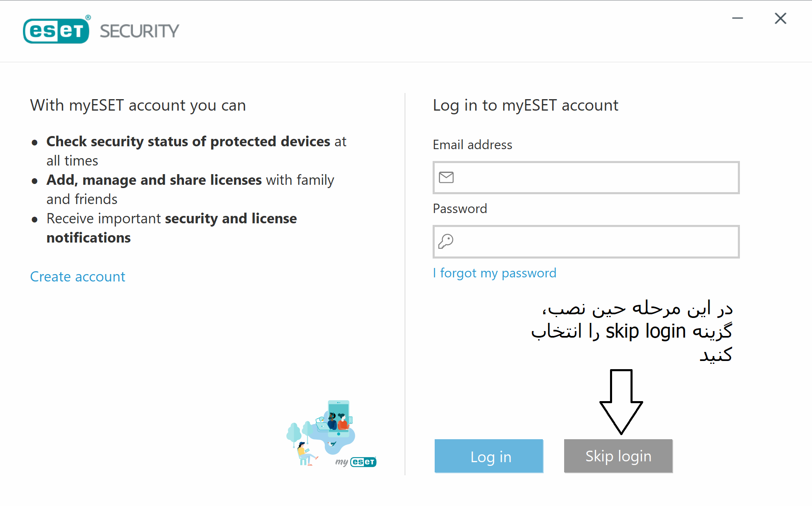The image size is (812, 506).
Task: Open the I forgot my password link
Action: pos(494,273)
